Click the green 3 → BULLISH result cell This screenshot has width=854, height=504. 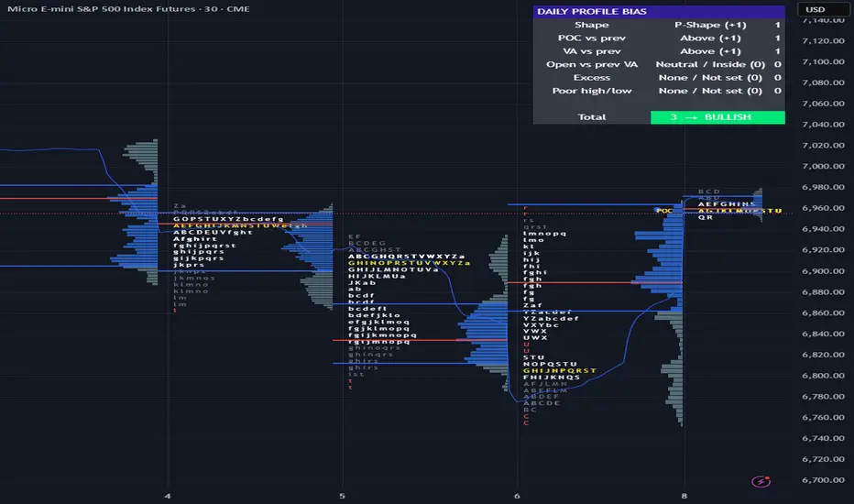[717, 117]
